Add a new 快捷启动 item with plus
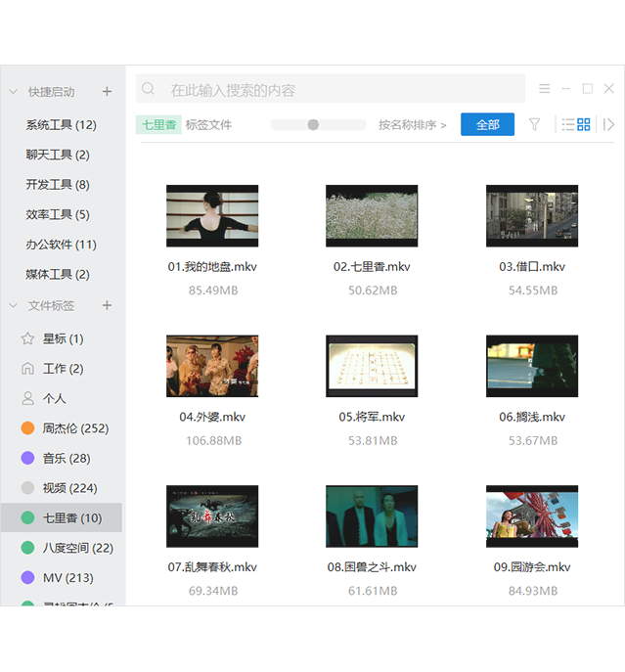625x672 pixels. pyautogui.click(x=107, y=92)
